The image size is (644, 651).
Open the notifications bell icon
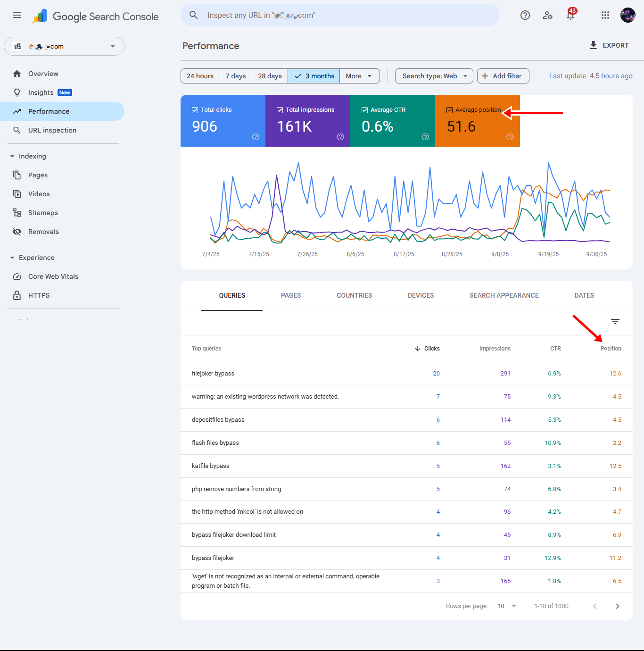point(570,16)
